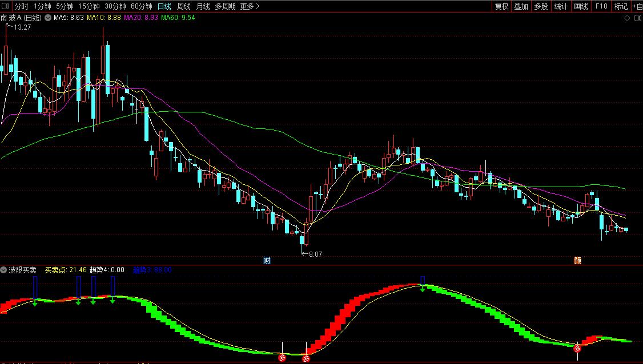Image resolution: width=643 pixels, height=364 pixels.
Task: Click the 买卖点: 21.46 value
Action: 66,270
